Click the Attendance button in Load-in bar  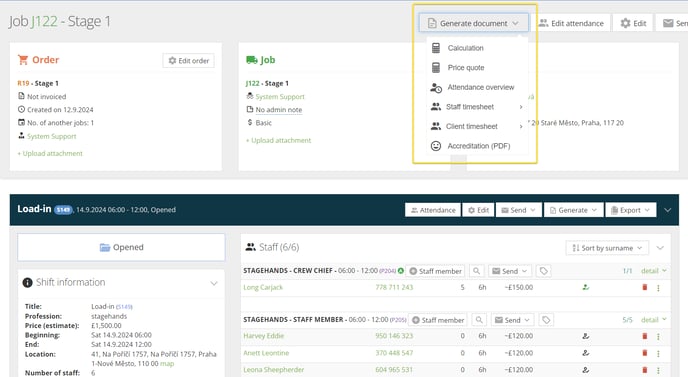433,210
